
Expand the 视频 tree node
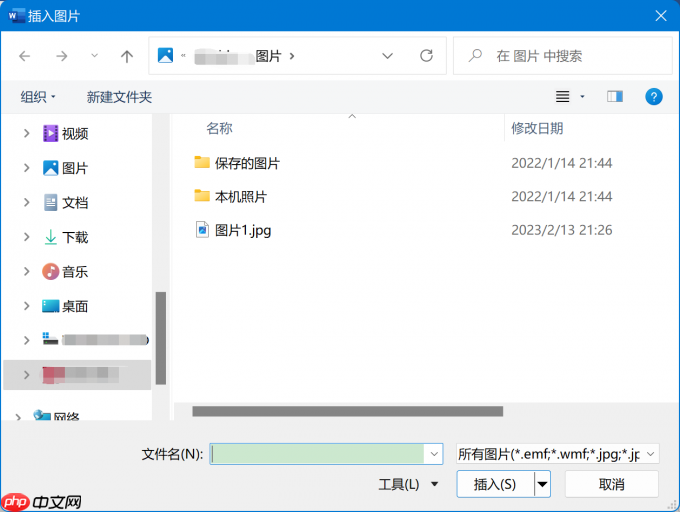(x=26, y=133)
